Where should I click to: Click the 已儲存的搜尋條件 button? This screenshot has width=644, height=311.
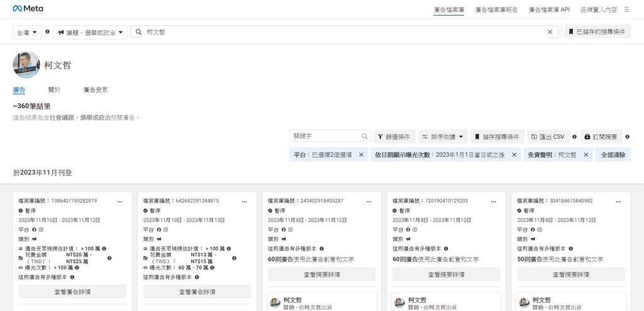[x=597, y=31]
